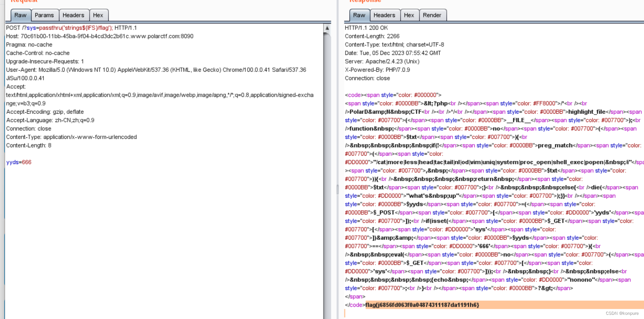Click the highlighted flag string in response

[422, 305]
